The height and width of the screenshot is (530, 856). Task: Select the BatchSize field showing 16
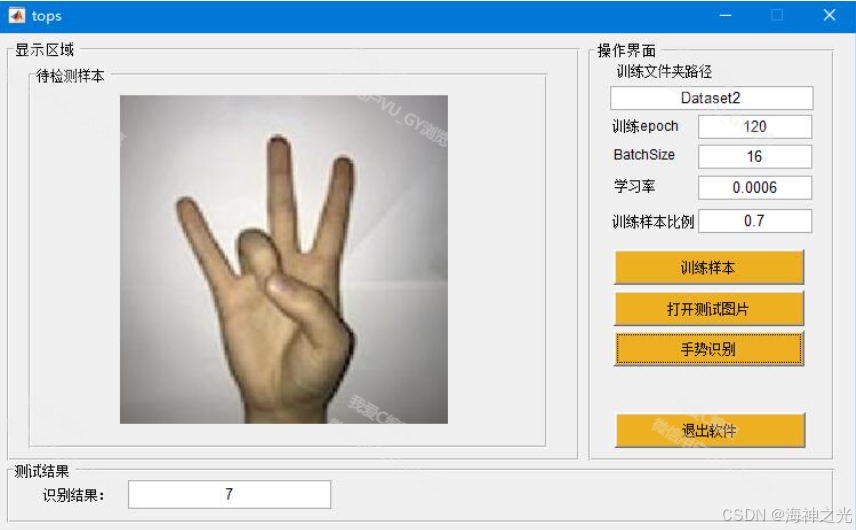tap(754, 157)
